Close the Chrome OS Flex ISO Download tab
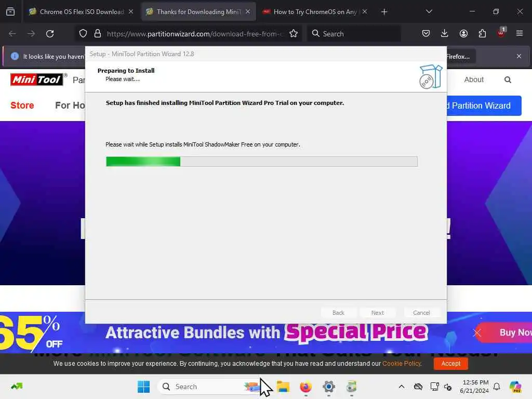This screenshot has height=399, width=532. point(131,11)
